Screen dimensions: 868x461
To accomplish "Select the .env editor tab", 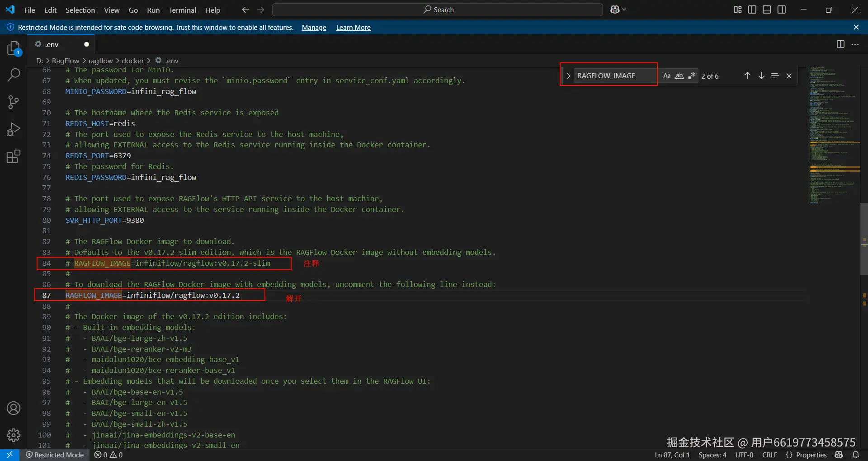I will pyautogui.click(x=61, y=44).
